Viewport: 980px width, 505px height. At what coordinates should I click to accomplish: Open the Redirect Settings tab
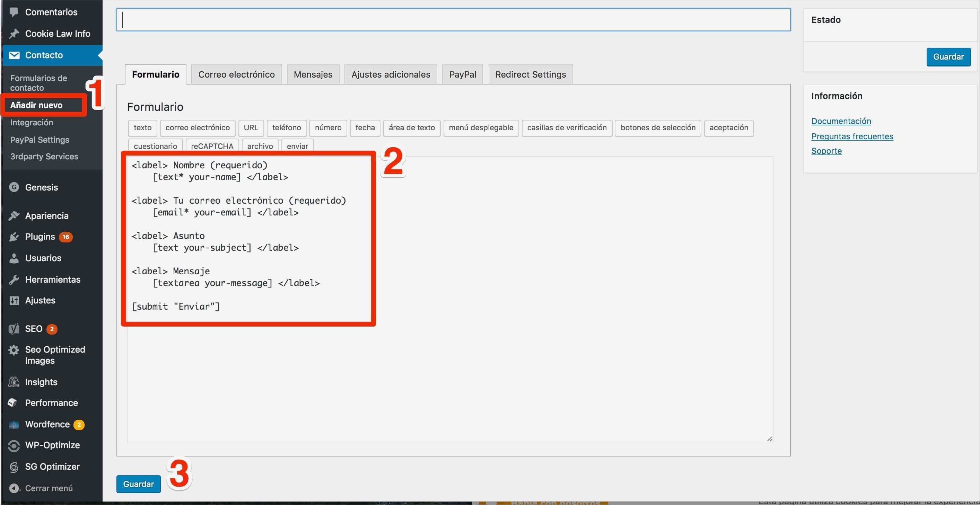click(x=530, y=74)
